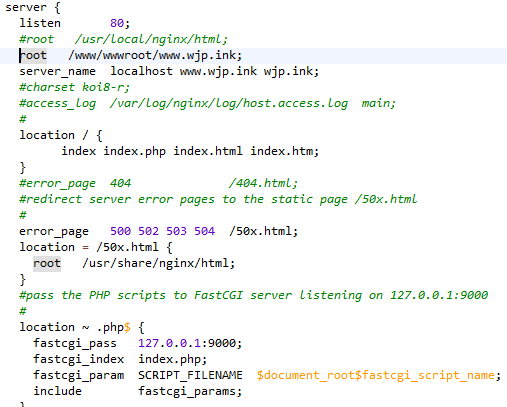Image resolution: width=507 pixels, height=407 pixels.
Task: Click 'wjp.ink;' at end of server_name
Action: (x=292, y=71)
